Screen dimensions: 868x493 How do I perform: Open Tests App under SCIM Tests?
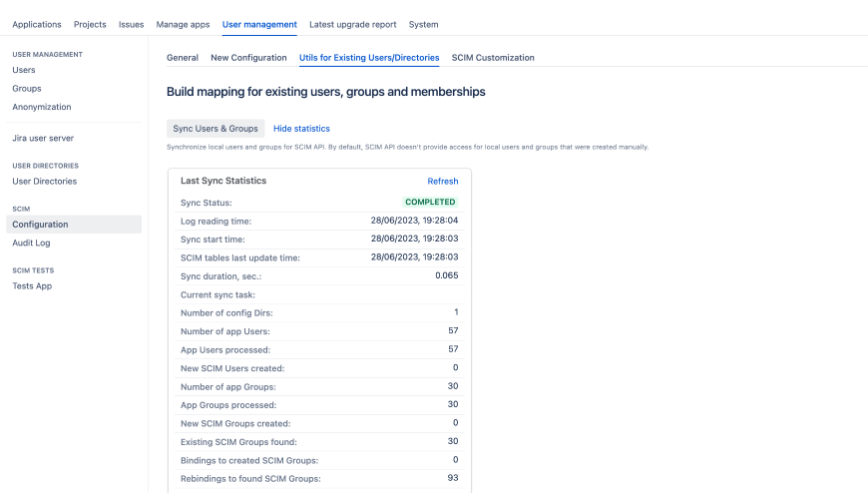tap(32, 286)
